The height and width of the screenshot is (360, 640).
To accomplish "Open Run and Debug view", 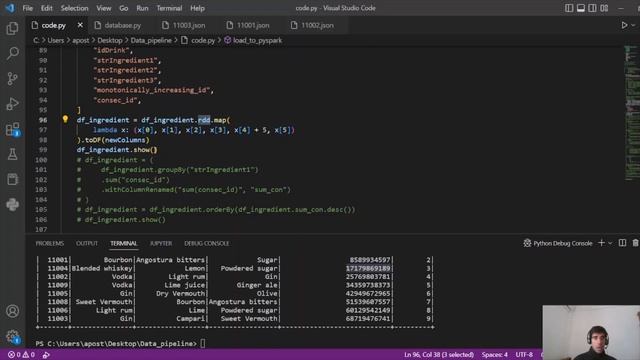I will 12,104.
